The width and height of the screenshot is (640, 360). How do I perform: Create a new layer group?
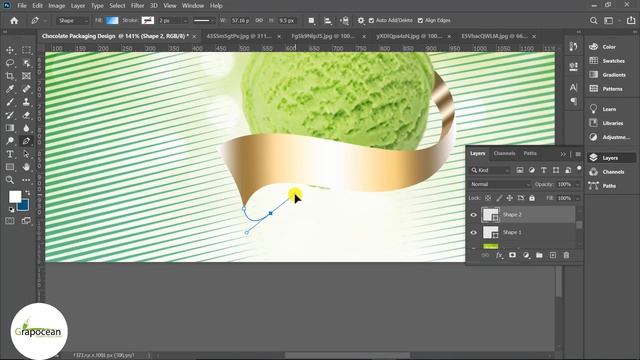539,255
